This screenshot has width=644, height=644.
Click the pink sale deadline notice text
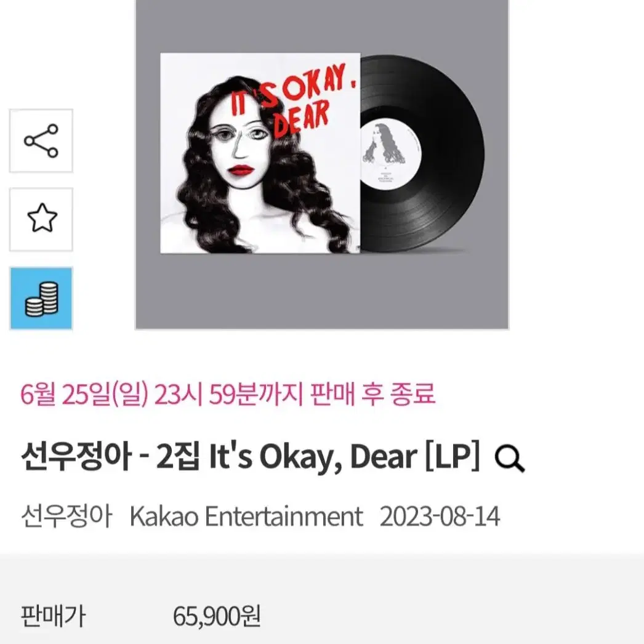(x=228, y=394)
